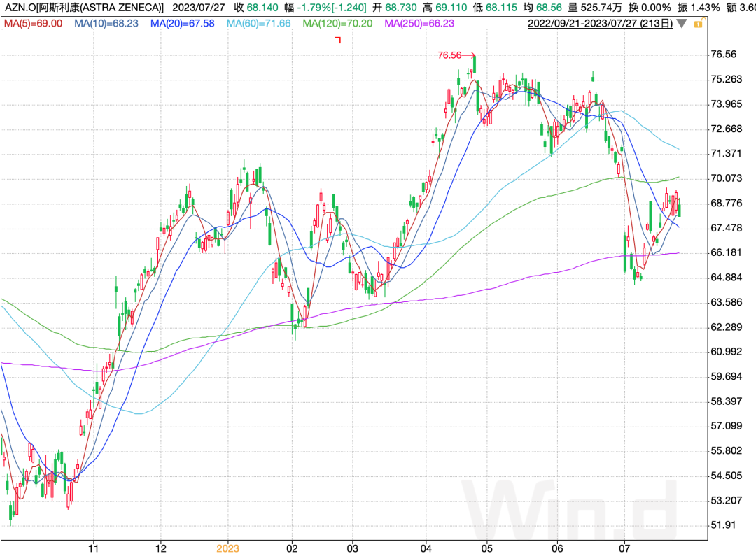Click the 55.802 price axis label
The height and width of the screenshot is (556, 756).
coord(727,451)
